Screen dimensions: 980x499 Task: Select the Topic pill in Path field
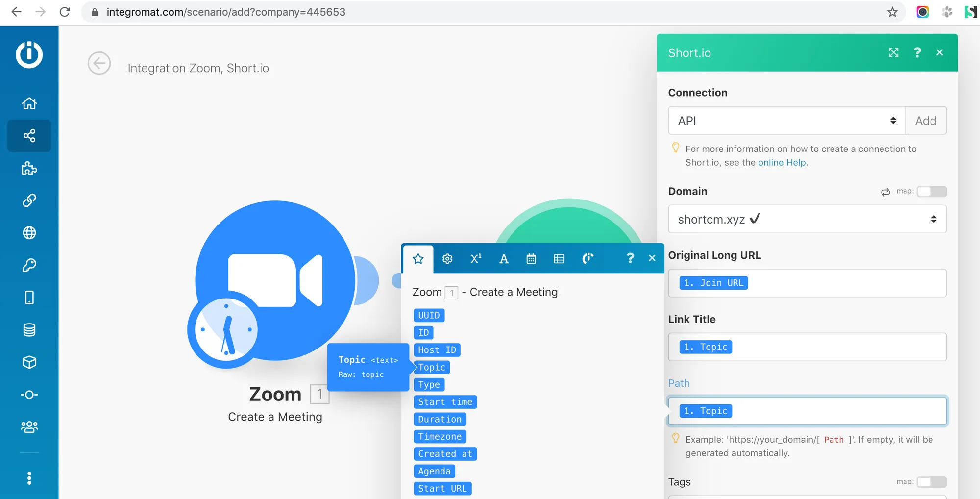tap(706, 411)
